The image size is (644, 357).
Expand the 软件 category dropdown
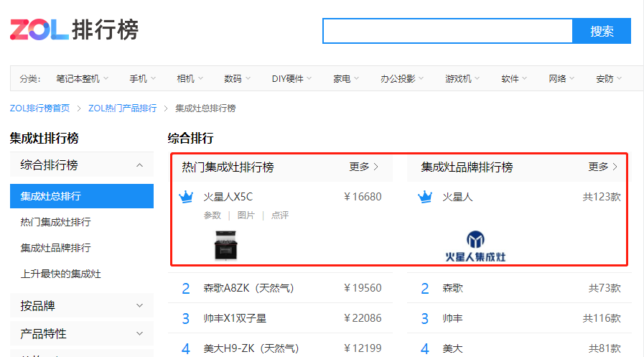[514, 78]
